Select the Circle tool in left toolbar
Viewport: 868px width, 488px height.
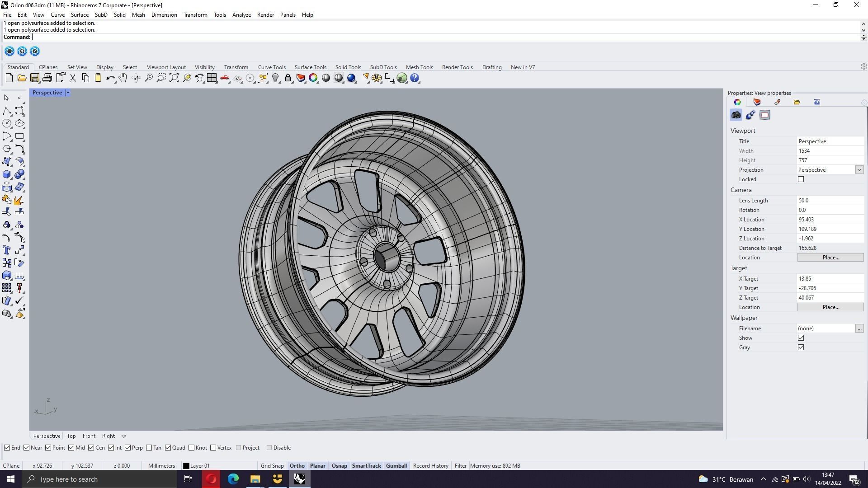[7, 123]
